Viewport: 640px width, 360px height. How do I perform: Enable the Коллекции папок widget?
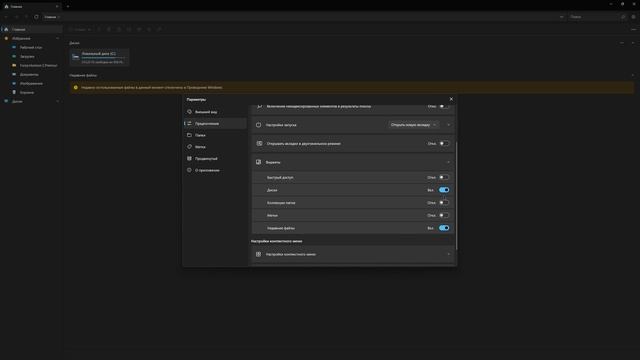[x=444, y=202]
